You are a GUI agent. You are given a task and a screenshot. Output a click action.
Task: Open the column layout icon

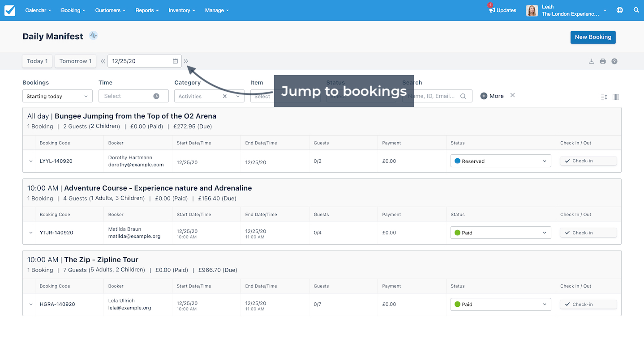(x=616, y=97)
